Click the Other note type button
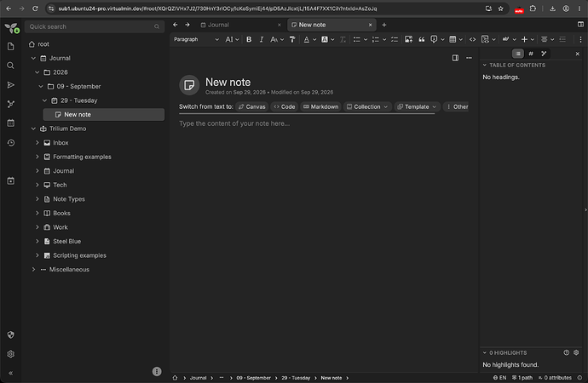The width and height of the screenshot is (588, 383). pyautogui.click(x=457, y=106)
